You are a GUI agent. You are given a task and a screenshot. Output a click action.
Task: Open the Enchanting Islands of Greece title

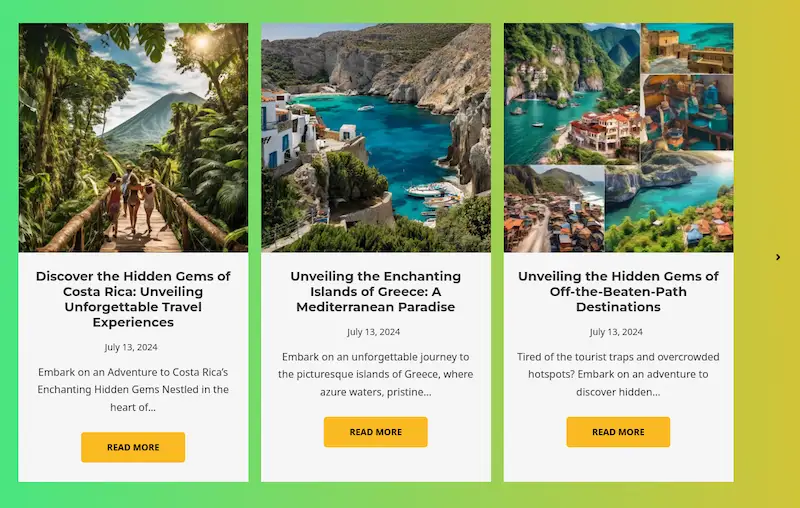[376, 291]
